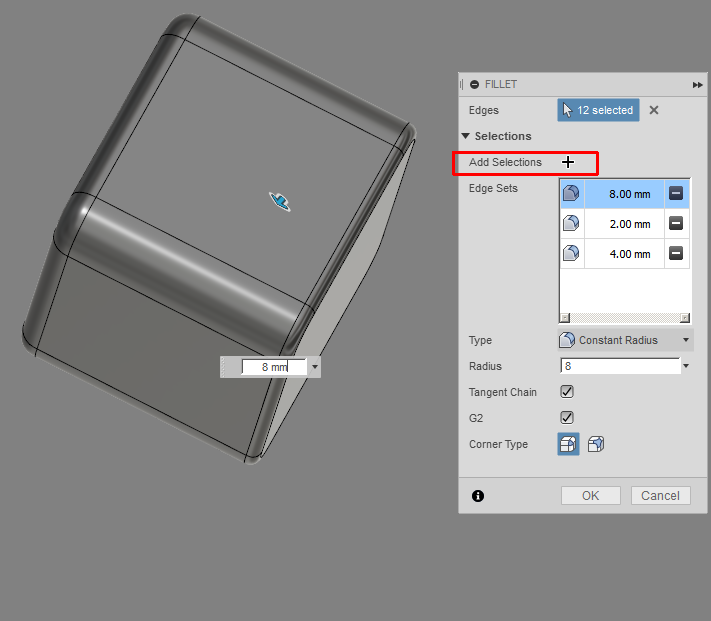Open the dropdown next to the 8 mm viewport field
Screen dimensions: 711x621
315,367
